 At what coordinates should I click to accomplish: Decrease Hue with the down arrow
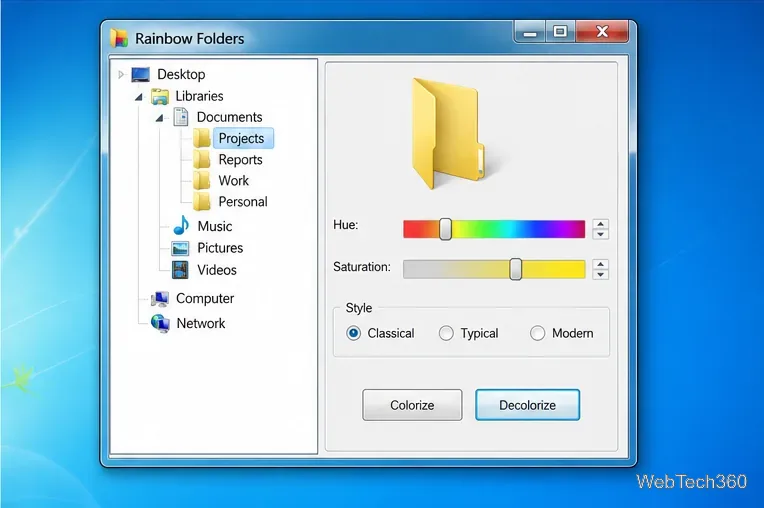[600, 234]
